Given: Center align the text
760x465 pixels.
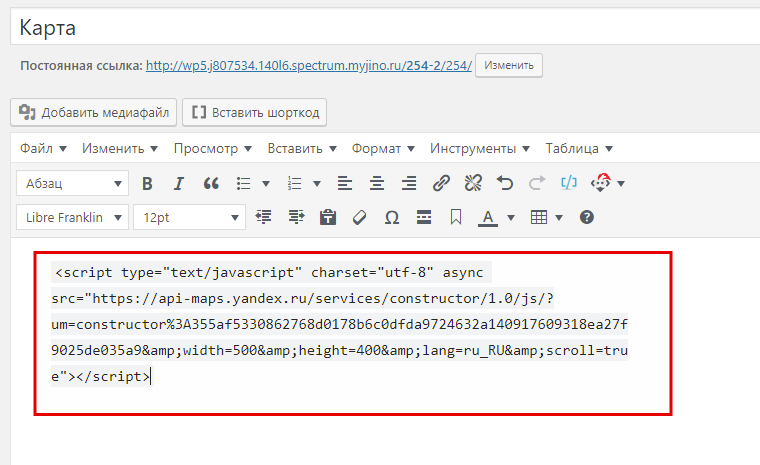Looking at the screenshot, I should (377, 183).
